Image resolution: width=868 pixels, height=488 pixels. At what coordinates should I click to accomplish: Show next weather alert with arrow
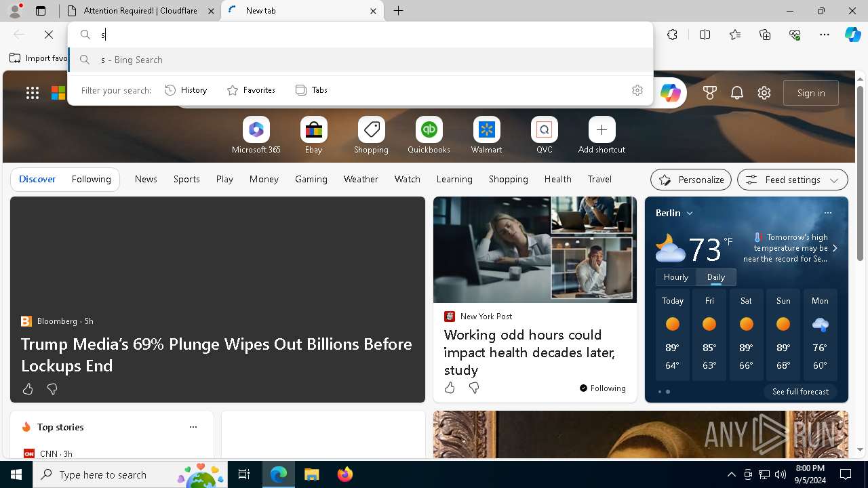(835, 248)
